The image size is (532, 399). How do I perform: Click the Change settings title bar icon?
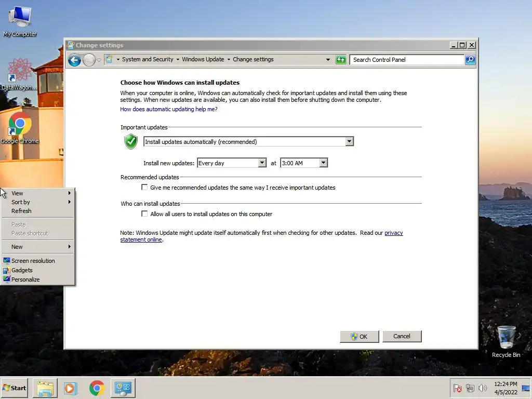[70, 45]
